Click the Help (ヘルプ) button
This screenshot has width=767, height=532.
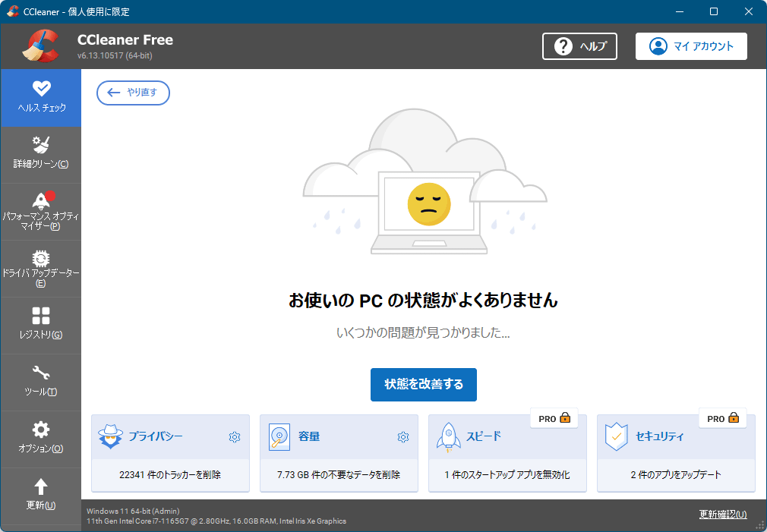(579, 46)
